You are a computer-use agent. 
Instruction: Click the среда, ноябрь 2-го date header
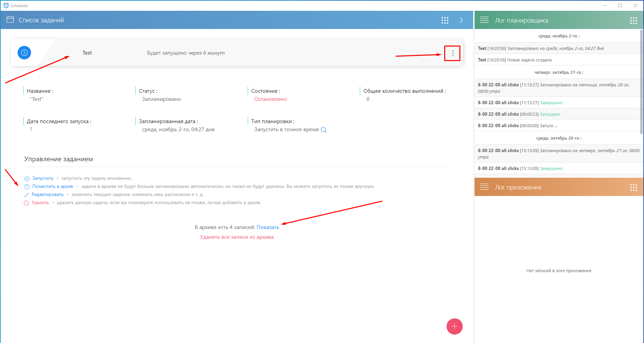559,36
